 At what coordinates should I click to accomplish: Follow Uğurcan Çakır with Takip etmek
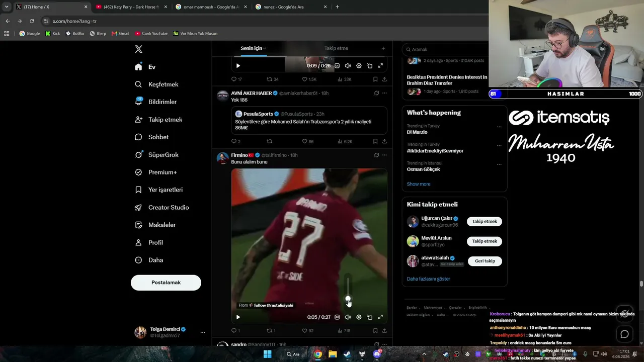click(x=485, y=222)
